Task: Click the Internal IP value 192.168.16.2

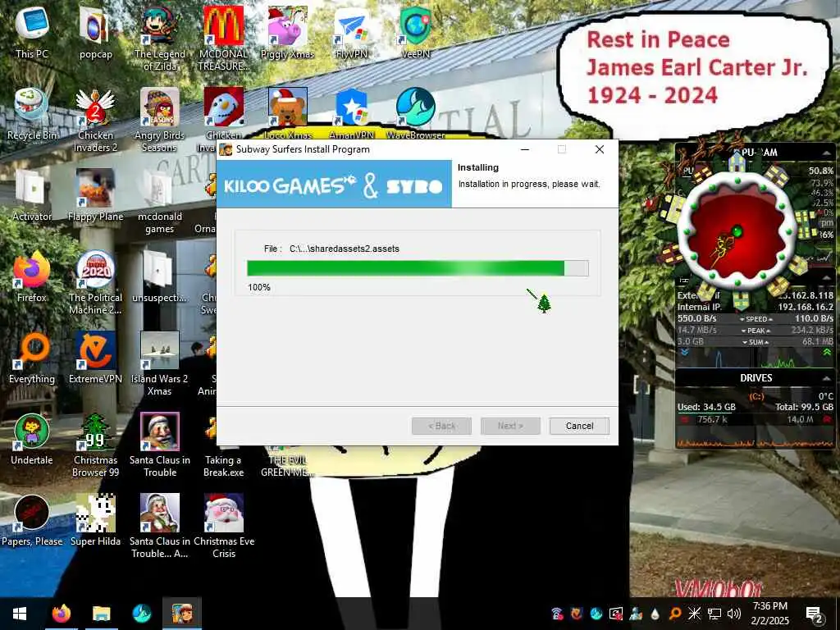Action: [x=806, y=307]
